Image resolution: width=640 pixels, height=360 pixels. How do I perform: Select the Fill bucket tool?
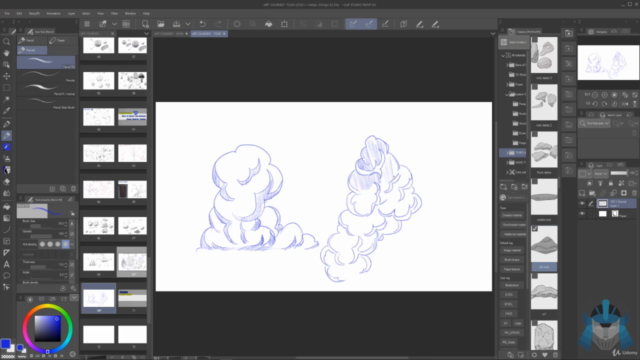[x=7, y=207]
